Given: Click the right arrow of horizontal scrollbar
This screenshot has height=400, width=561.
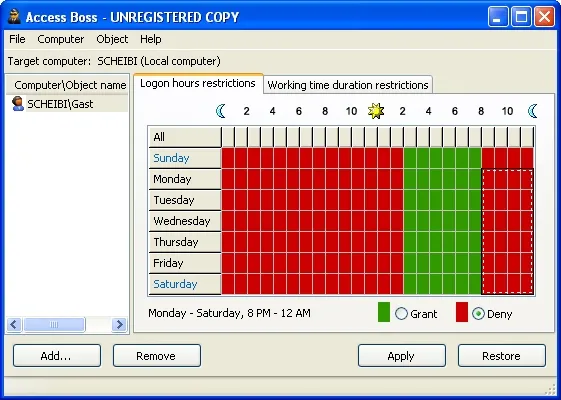Looking at the screenshot, I should tap(119, 325).
